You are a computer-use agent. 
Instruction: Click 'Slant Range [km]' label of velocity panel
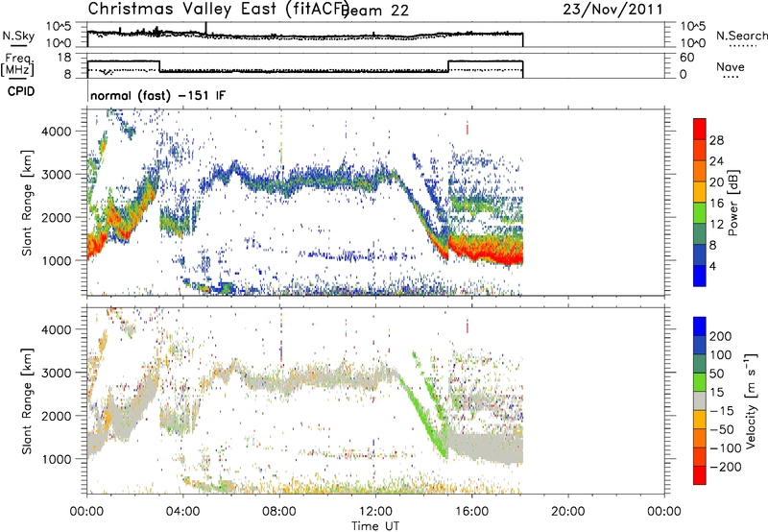(x=27, y=401)
